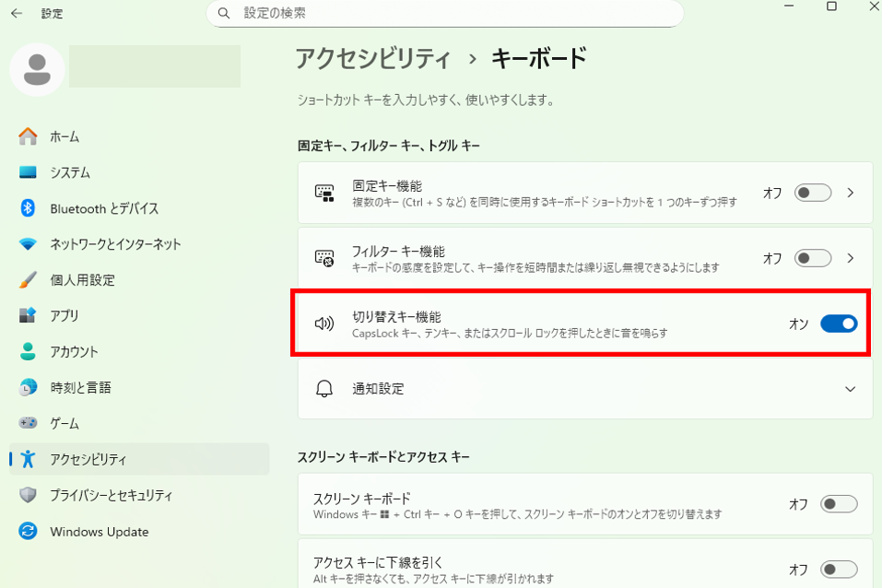Select the Bluetooth とデバイス icon

click(29, 208)
